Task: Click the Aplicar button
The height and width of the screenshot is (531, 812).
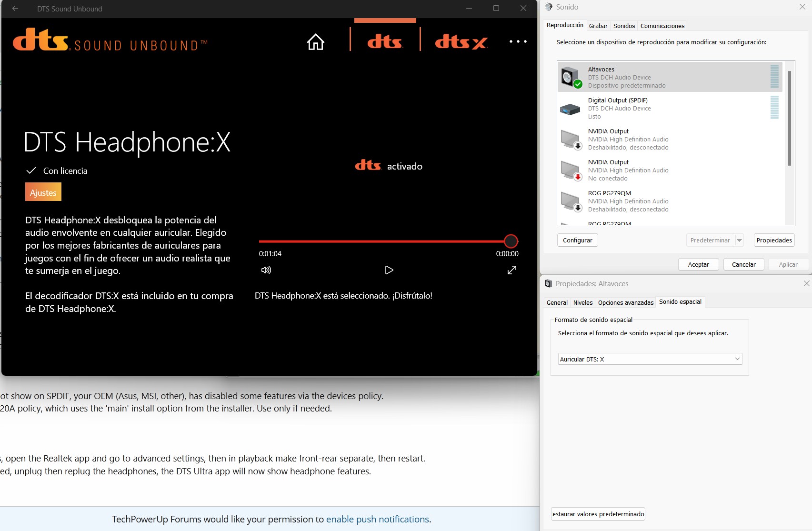Action: click(x=788, y=264)
